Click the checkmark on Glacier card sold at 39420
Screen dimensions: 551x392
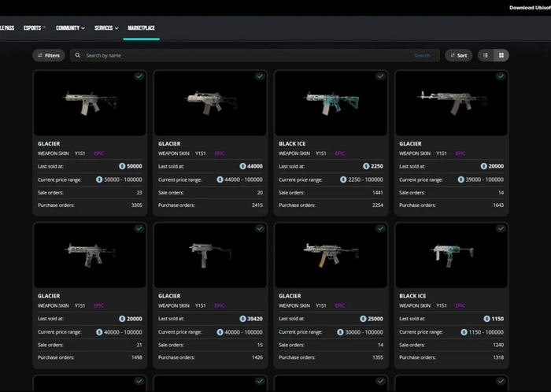click(x=260, y=228)
